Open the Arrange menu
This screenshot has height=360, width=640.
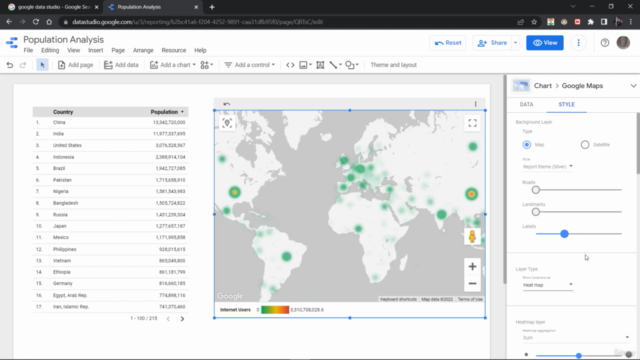tap(143, 50)
